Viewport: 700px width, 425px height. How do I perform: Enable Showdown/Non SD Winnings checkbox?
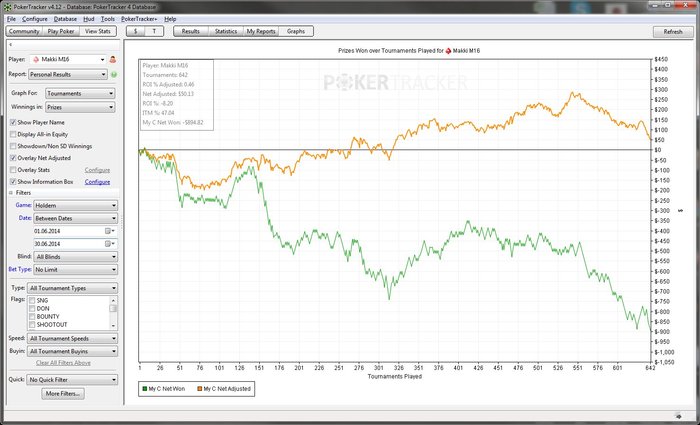pos(13,146)
